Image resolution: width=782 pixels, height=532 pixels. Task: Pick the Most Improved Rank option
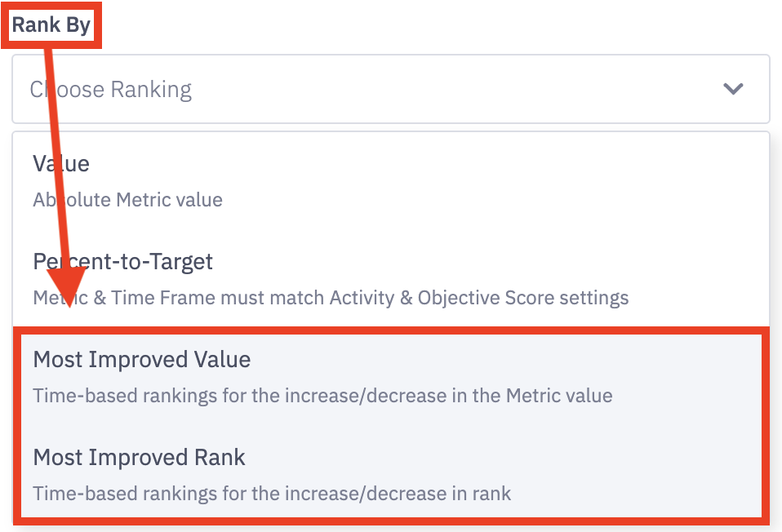click(139, 458)
